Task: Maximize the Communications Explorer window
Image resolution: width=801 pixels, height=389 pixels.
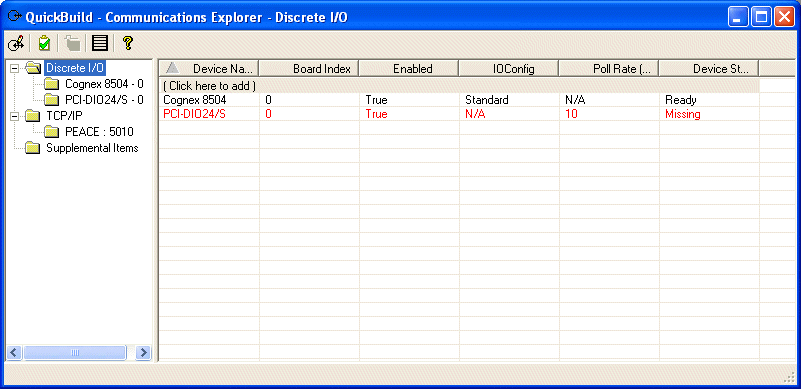Action: tap(761, 17)
